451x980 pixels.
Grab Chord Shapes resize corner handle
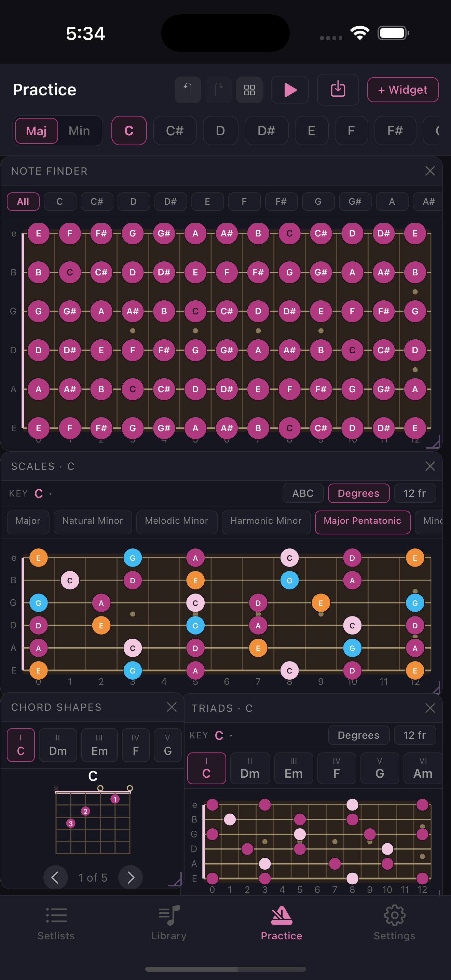click(175, 879)
